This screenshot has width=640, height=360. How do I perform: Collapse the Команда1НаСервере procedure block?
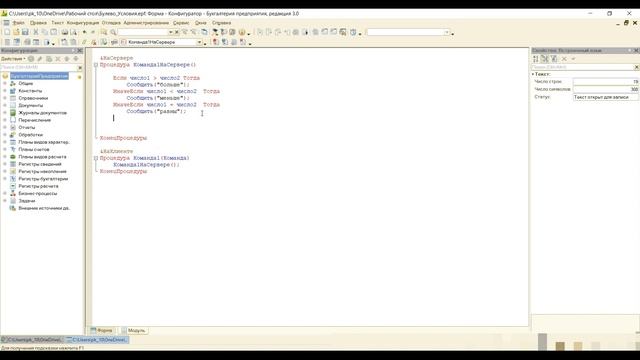(96, 65)
